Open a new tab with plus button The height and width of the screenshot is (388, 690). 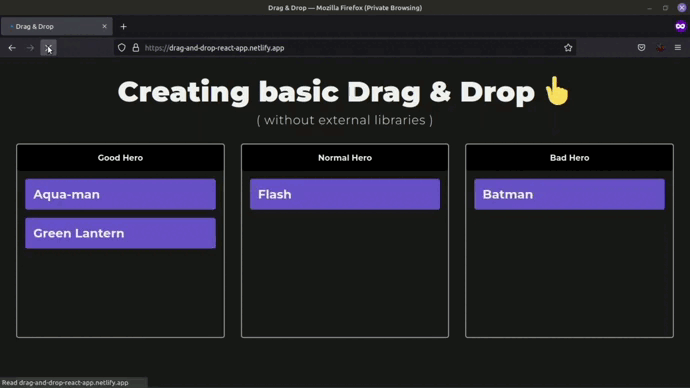point(123,27)
